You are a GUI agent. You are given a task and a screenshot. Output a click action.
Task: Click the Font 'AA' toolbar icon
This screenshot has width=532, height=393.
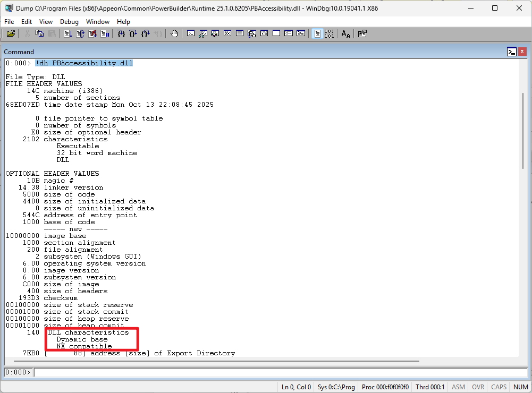click(346, 33)
